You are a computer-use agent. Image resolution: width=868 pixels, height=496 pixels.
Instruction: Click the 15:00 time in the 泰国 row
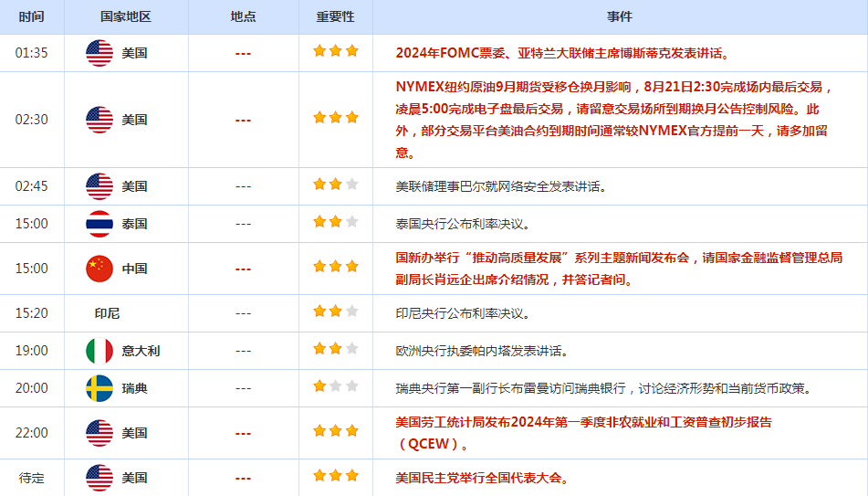point(32,224)
